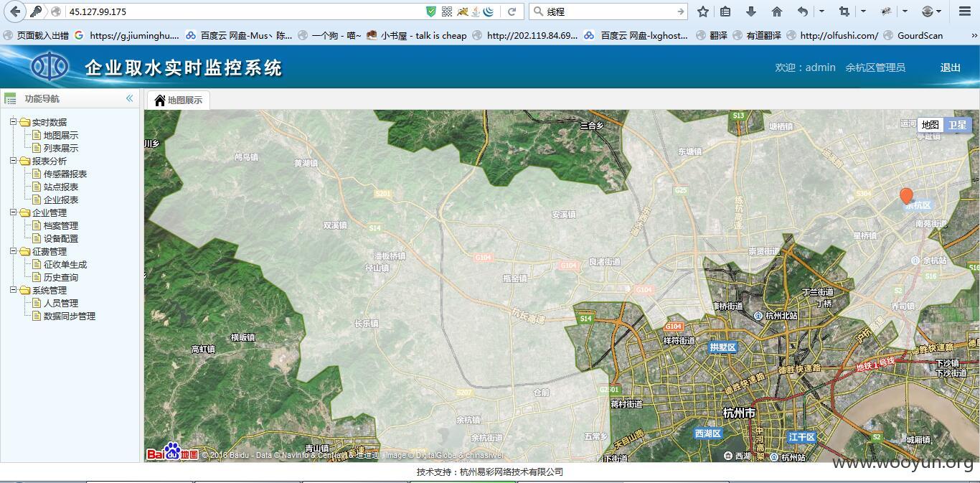Collapse the 征费管理 tree node
980x483 pixels.
point(13,251)
